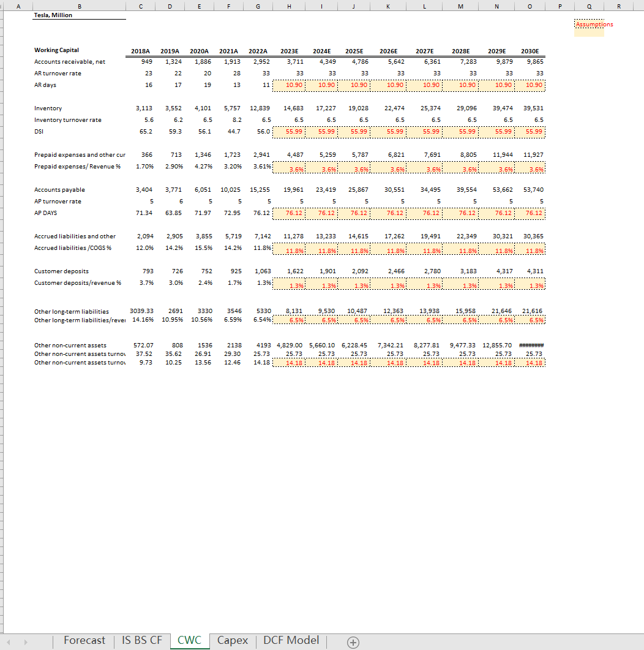The height and width of the screenshot is (650, 644).
Task: Switch to the IS BS CF sheet tab
Action: pos(141,640)
